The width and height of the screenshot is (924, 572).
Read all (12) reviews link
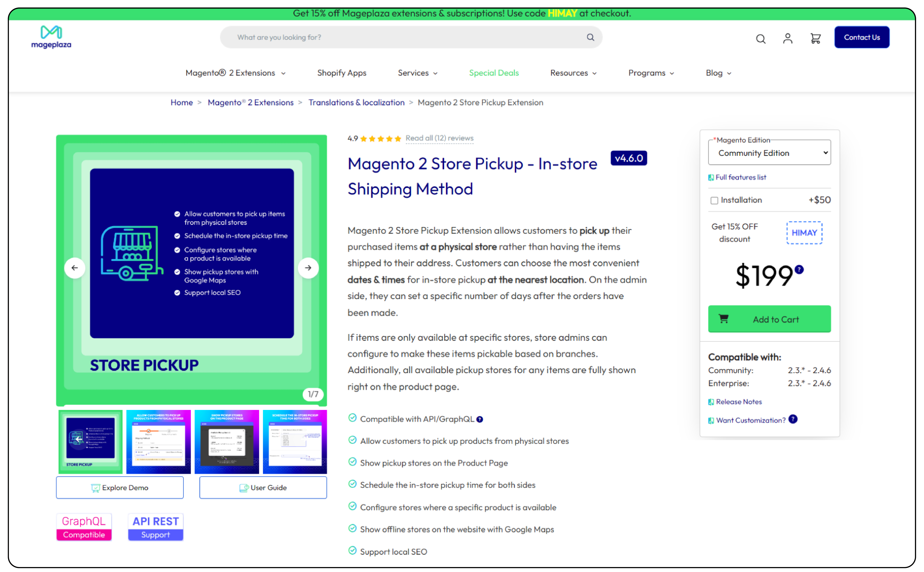pyautogui.click(x=439, y=138)
